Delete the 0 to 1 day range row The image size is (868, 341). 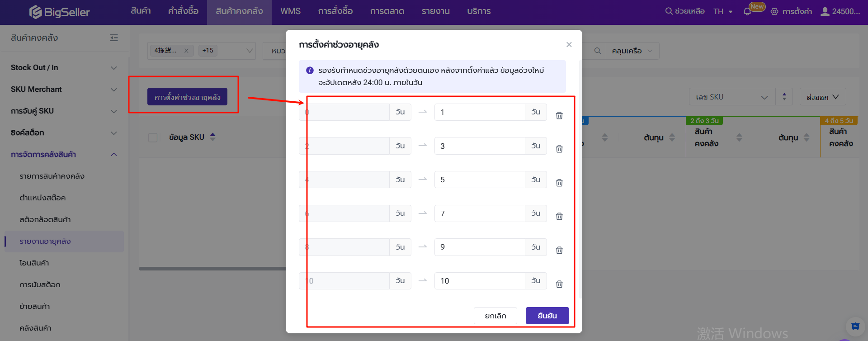click(x=559, y=115)
